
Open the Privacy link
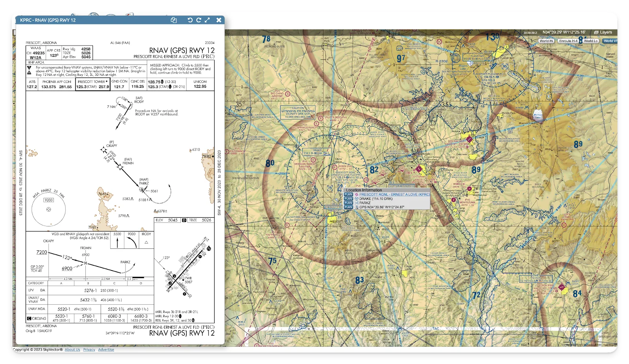click(x=89, y=349)
